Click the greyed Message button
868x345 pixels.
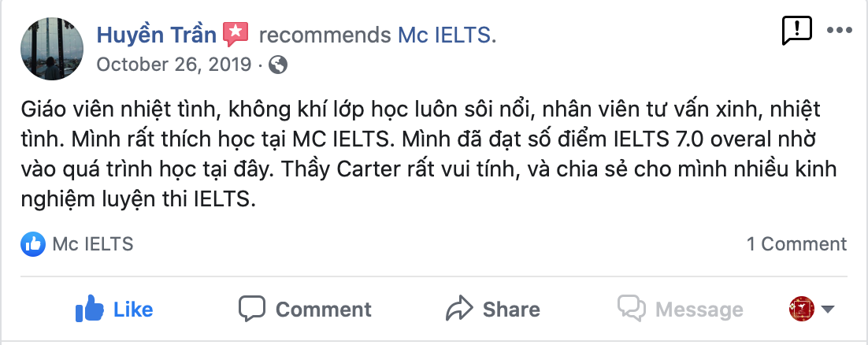pyautogui.click(x=681, y=309)
